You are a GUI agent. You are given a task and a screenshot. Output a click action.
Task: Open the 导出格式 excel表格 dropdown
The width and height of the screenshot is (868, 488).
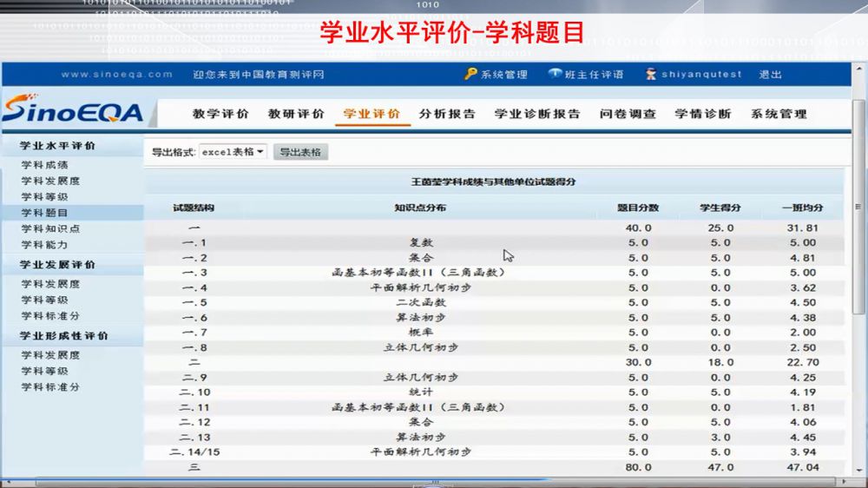[x=233, y=152]
